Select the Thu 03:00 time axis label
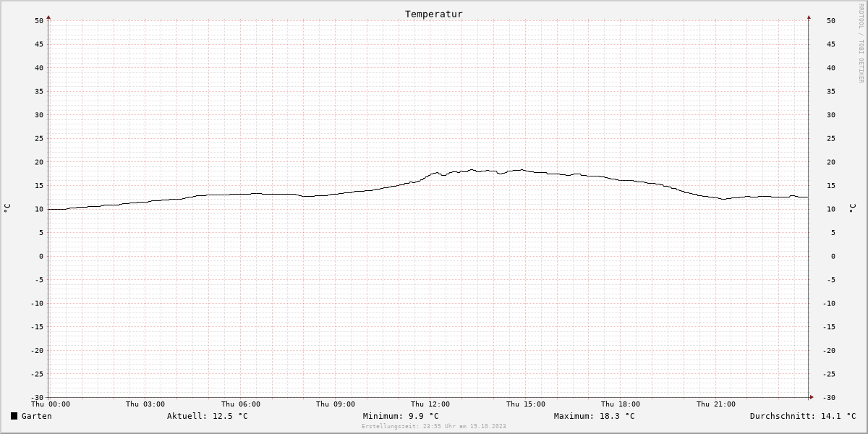The width and height of the screenshot is (868, 434). (x=145, y=404)
